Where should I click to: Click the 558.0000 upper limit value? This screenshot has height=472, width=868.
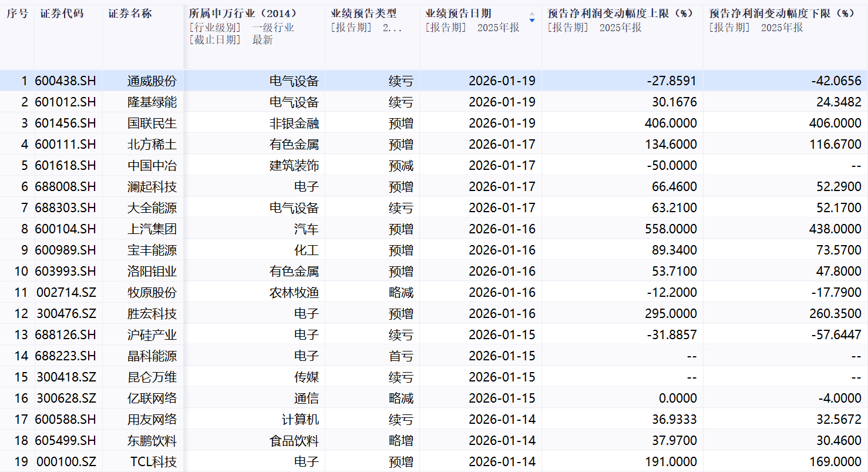[x=671, y=229]
